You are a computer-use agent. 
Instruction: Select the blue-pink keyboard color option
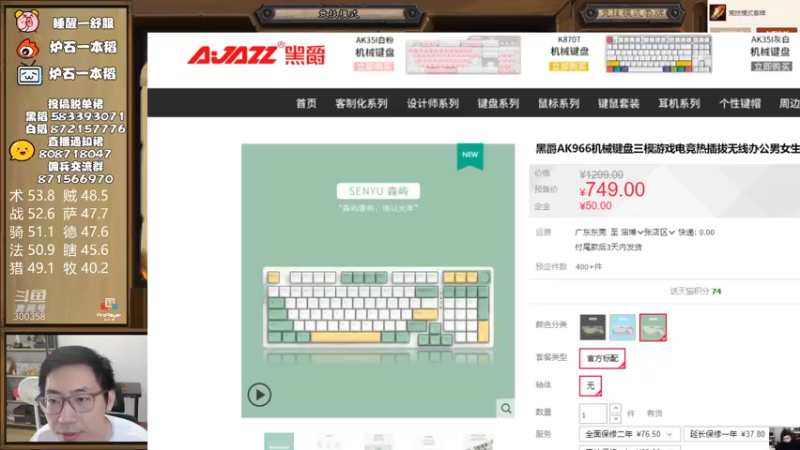click(x=622, y=327)
